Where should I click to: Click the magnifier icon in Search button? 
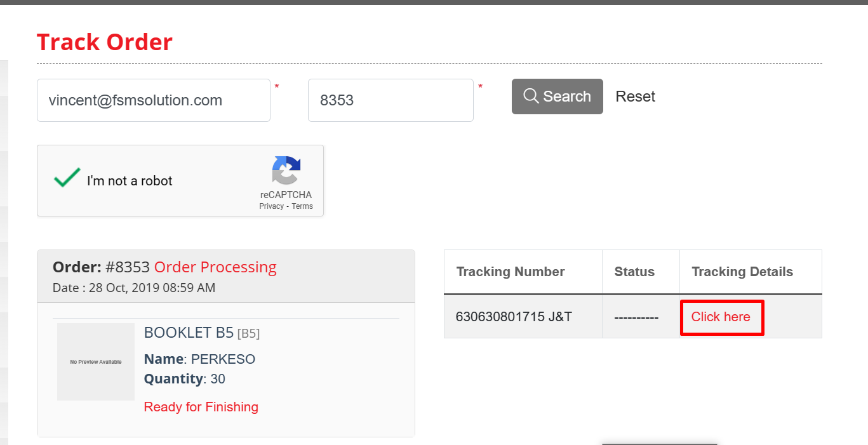coord(531,96)
